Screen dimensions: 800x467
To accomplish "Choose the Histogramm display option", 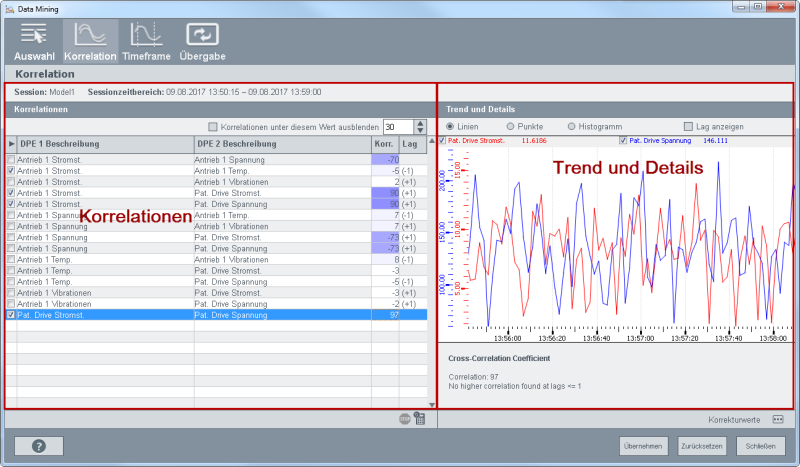I will coord(572,127).
